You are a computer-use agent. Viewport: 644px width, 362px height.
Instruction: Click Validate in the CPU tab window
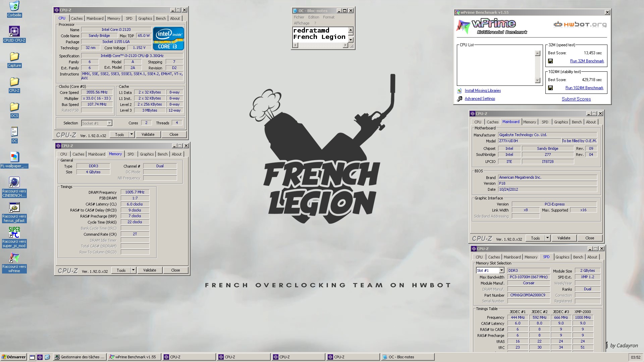pyautogui.click(x=148, y=134)
